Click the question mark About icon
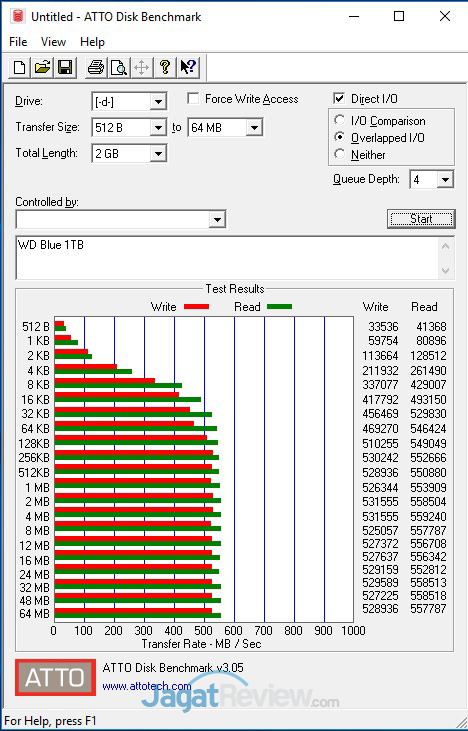 (165, 68)
